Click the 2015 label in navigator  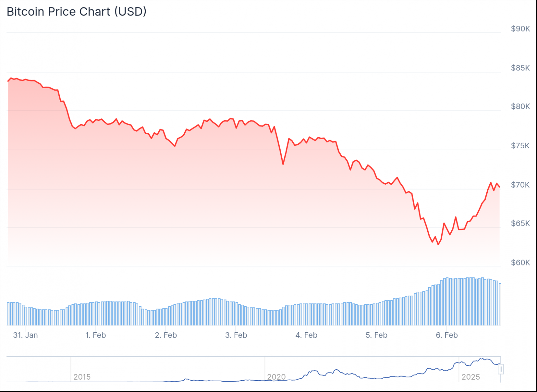click(82, 377)
